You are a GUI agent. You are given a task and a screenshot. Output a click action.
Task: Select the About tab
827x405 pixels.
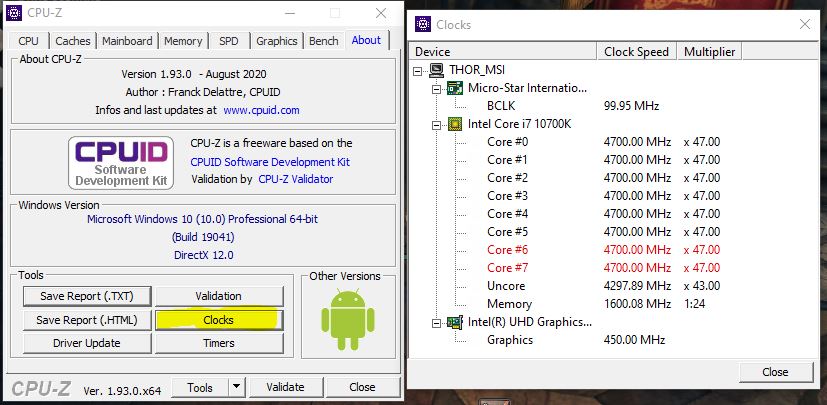pos(366,40)
